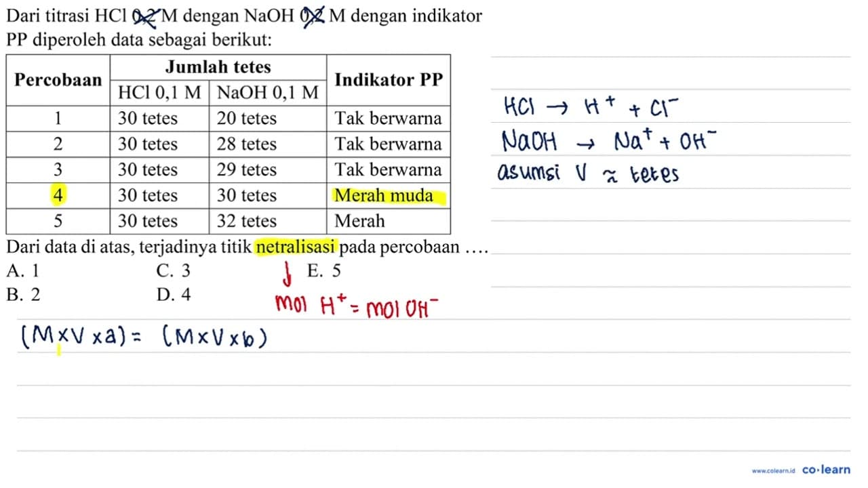Click the '29 tetes' cell
868x488 pixels.
[268, 170]
